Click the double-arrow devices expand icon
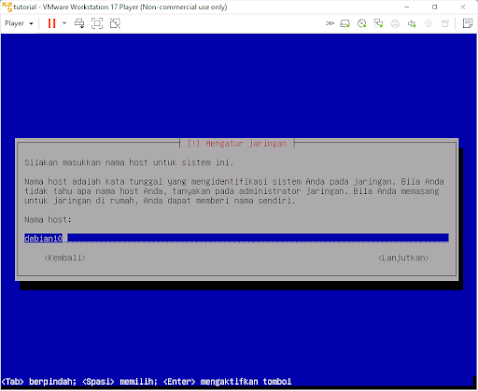This screenshot has height=391, width=478. (330, 23)
